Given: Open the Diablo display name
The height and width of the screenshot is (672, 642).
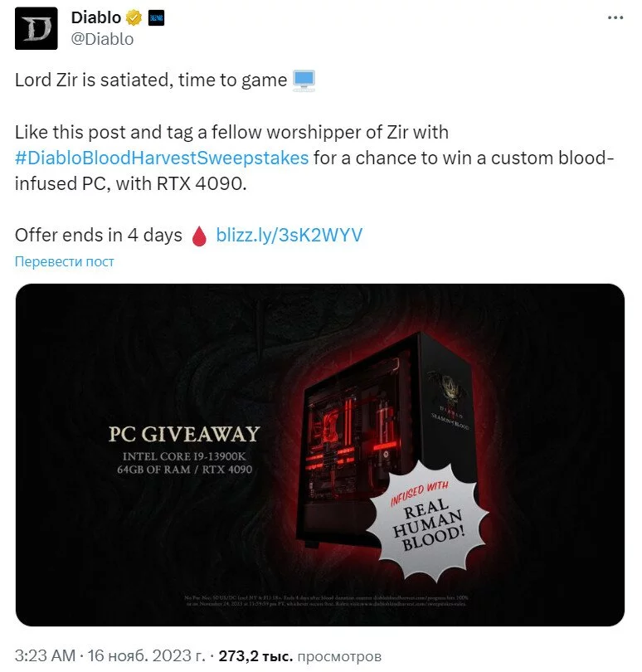Looking at the screenshot, I should click(96, 18).
